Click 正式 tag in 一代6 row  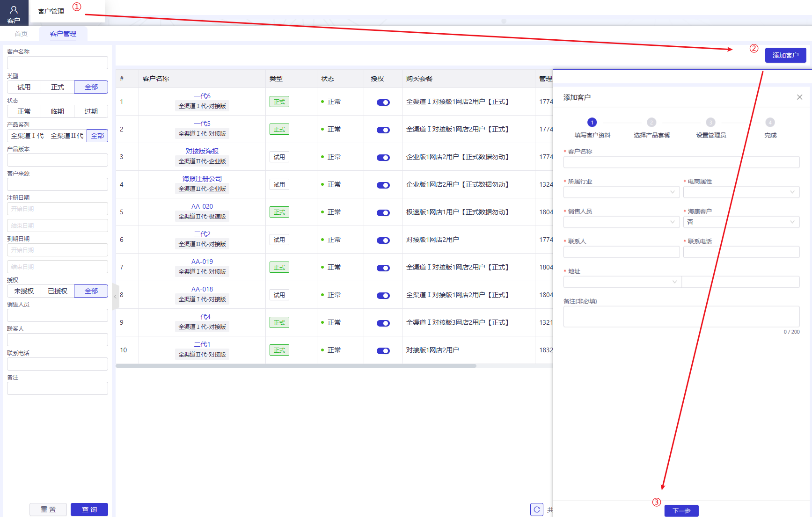(x=279, y=102)
